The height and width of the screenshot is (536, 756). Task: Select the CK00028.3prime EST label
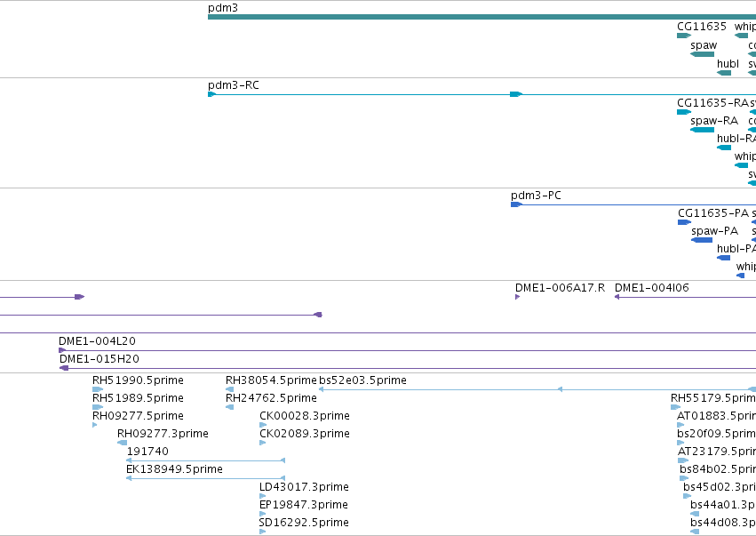(305, 416)
